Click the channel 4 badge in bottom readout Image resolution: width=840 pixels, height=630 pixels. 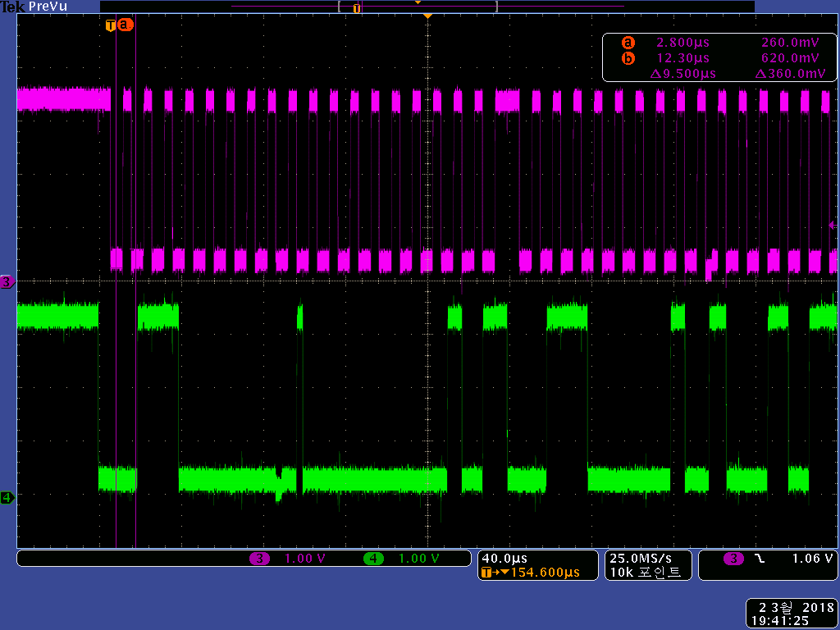tap(373, 559)
